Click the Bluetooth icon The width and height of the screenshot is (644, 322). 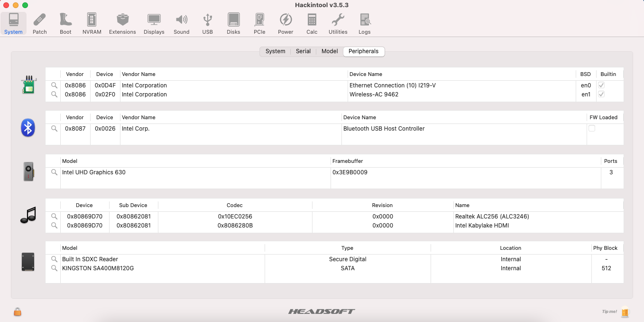click(28, 128)
